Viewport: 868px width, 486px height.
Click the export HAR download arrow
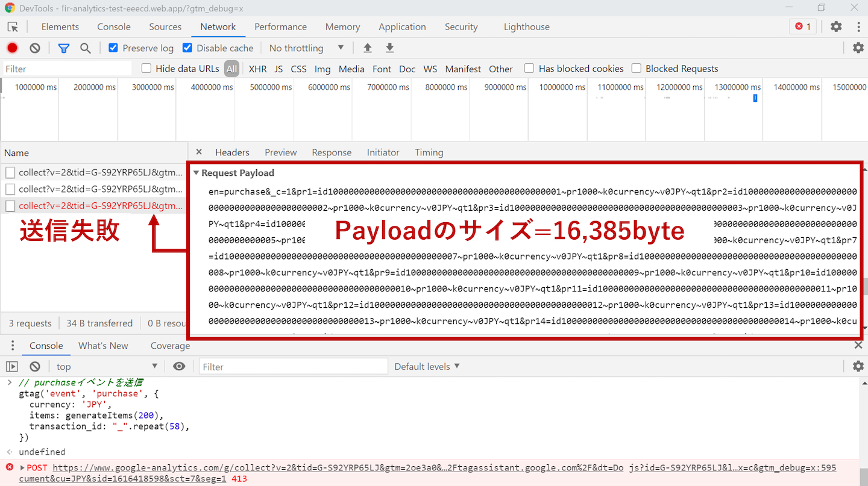click(390, 48)
